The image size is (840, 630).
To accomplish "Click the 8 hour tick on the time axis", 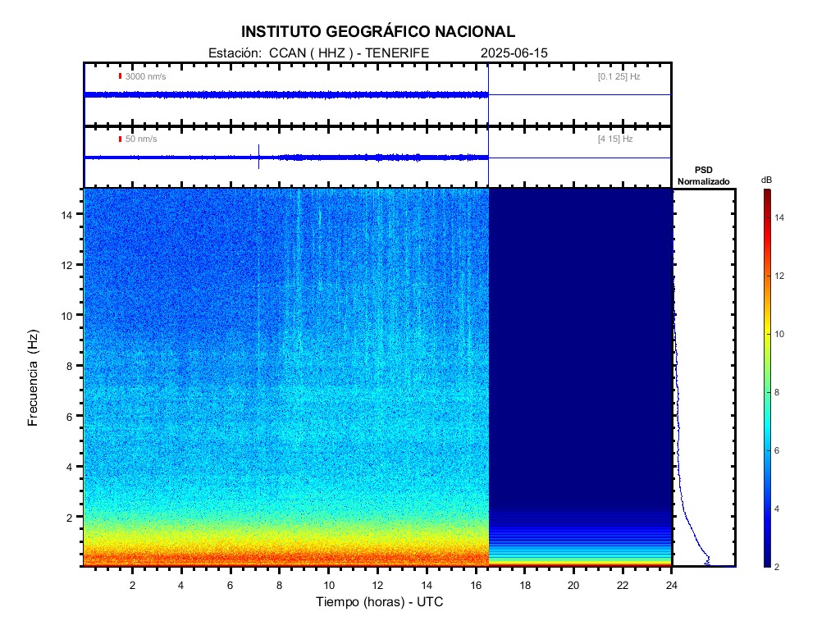I will pos(279,586).
